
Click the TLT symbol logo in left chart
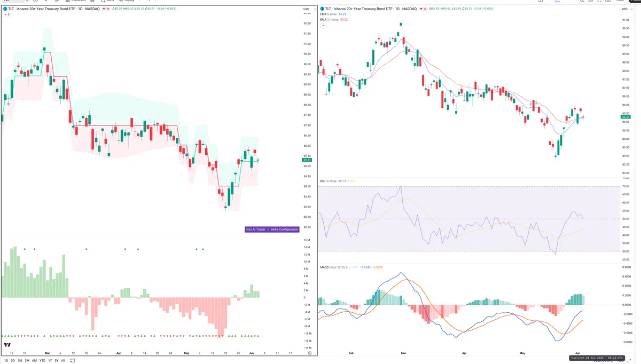(x=5, y=9)
